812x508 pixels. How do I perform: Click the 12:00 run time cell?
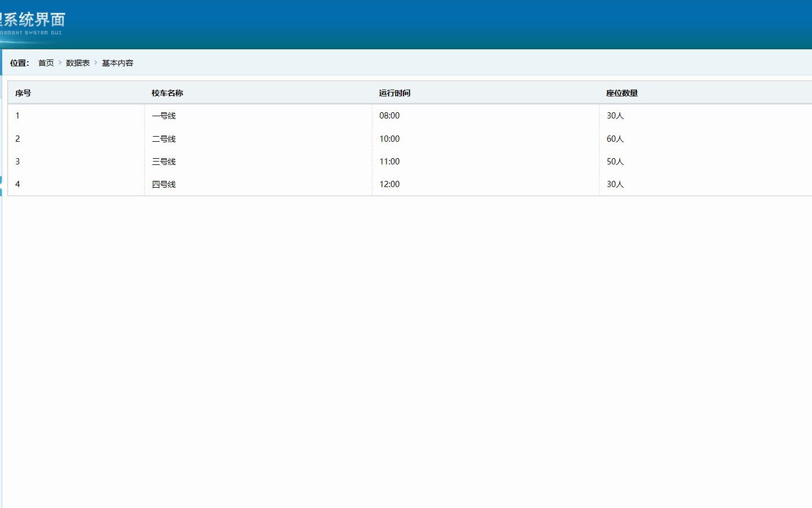pos(389,184)
